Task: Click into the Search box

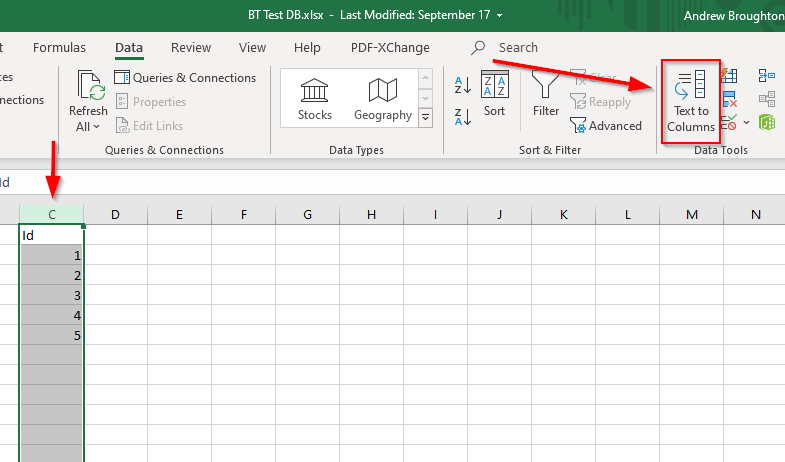Action: click(x=518, y=48)
